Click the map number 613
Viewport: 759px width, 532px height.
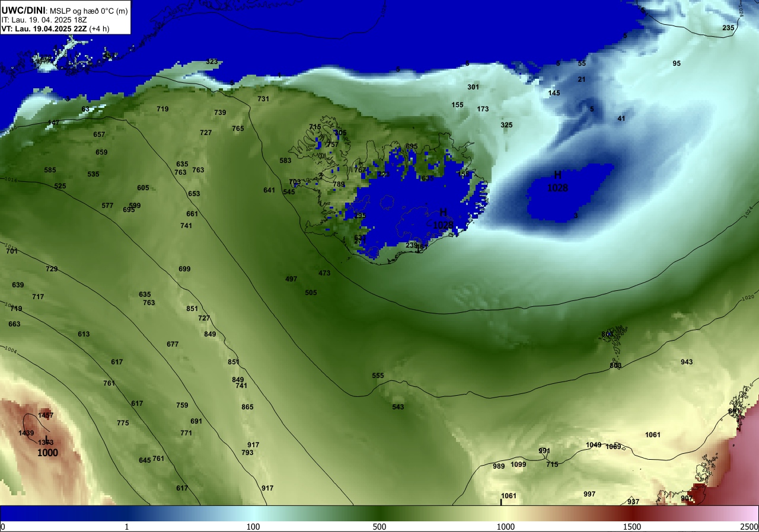coord(84,334)
